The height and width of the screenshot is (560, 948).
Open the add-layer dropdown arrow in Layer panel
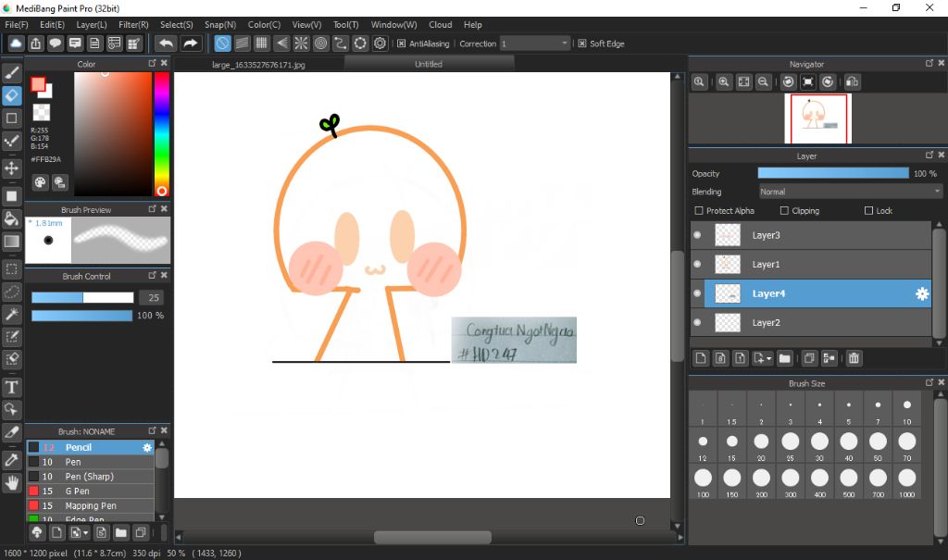click(769, 358)
